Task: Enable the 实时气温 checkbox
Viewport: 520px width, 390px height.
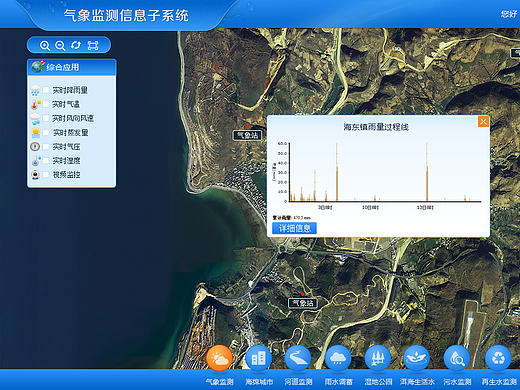Action: [46, 104]
